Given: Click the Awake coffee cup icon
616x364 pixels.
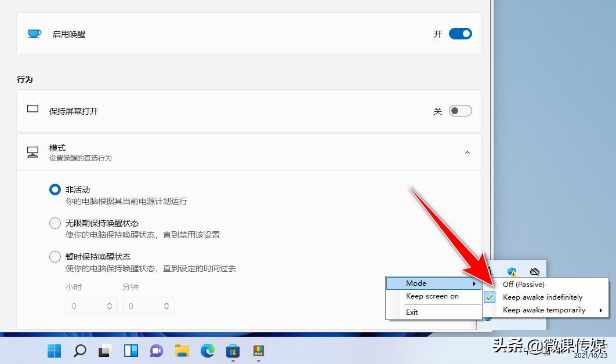Looking at the screenshot, I should (x=34, y=33).
